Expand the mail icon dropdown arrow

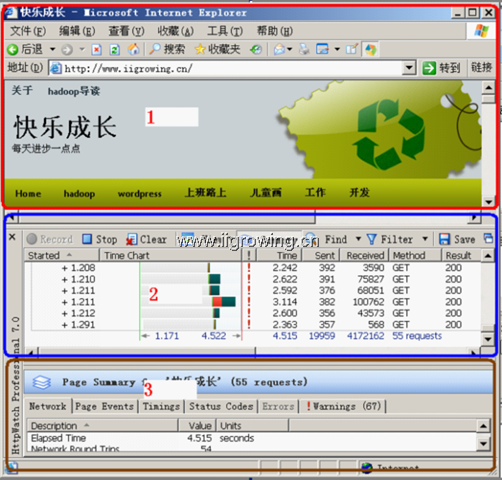coord(289,50)
